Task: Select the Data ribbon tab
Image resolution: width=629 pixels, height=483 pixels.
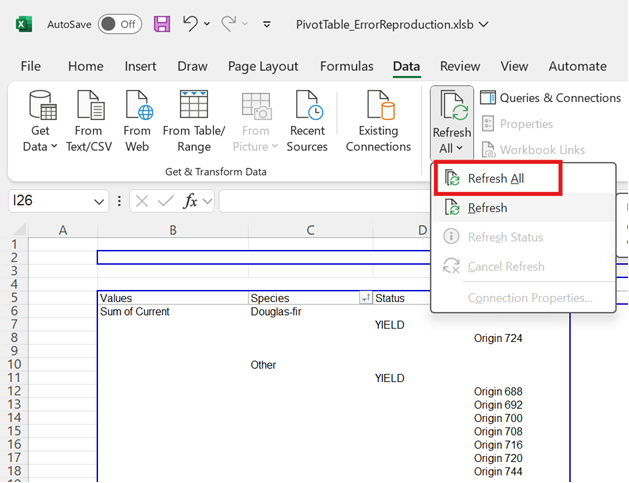Action: 406,66
